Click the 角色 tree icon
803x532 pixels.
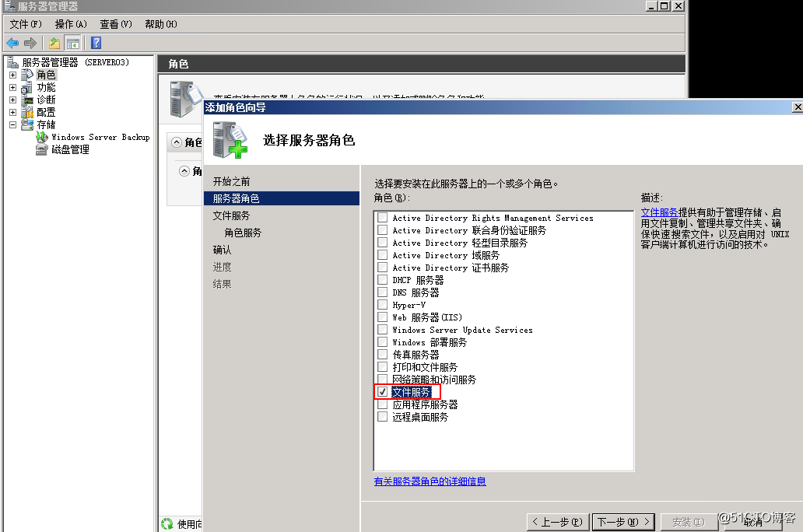tap(27, 75)
